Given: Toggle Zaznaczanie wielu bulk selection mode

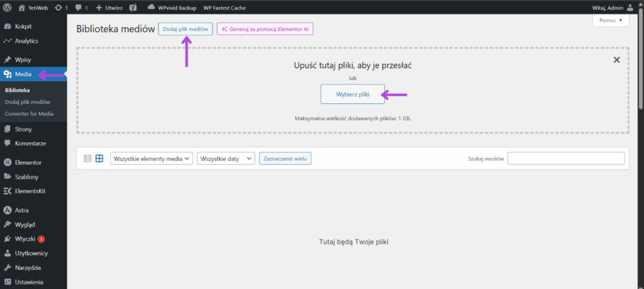Looking at the screenshot, I should (x=285, y=159).
